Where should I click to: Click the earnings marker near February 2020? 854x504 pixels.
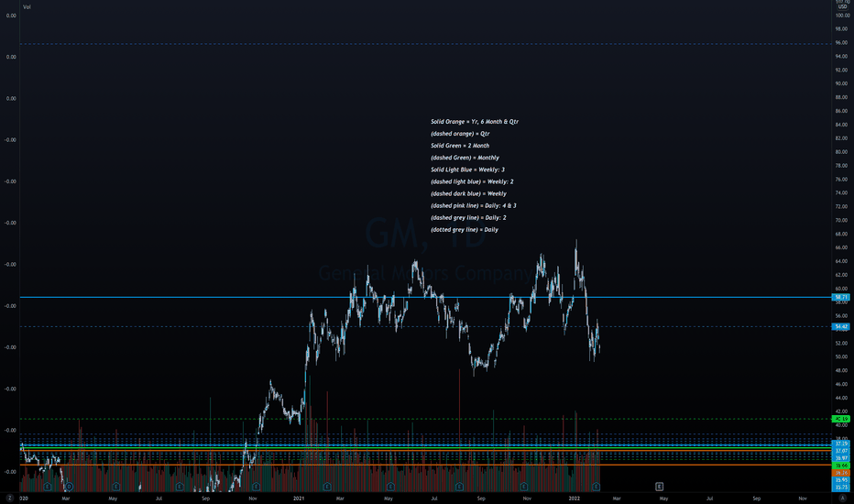[48, 486]
